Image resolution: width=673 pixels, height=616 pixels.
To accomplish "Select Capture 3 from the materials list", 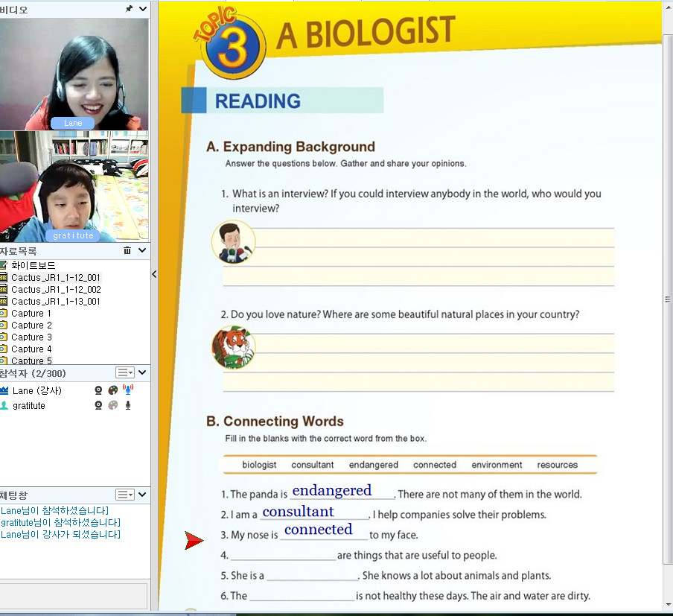I will [31, 337].
